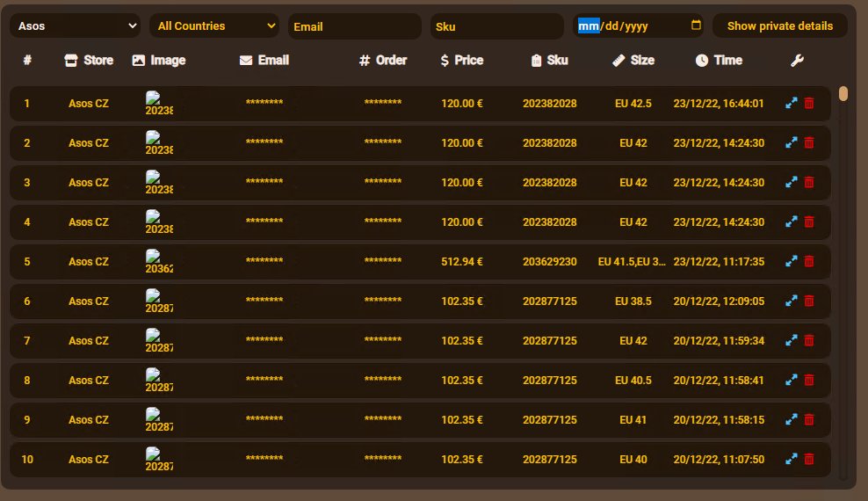Viewport: 868px width, 501px height.
Task: Expand details for row 4 order
Action: [x=791, y=222]
